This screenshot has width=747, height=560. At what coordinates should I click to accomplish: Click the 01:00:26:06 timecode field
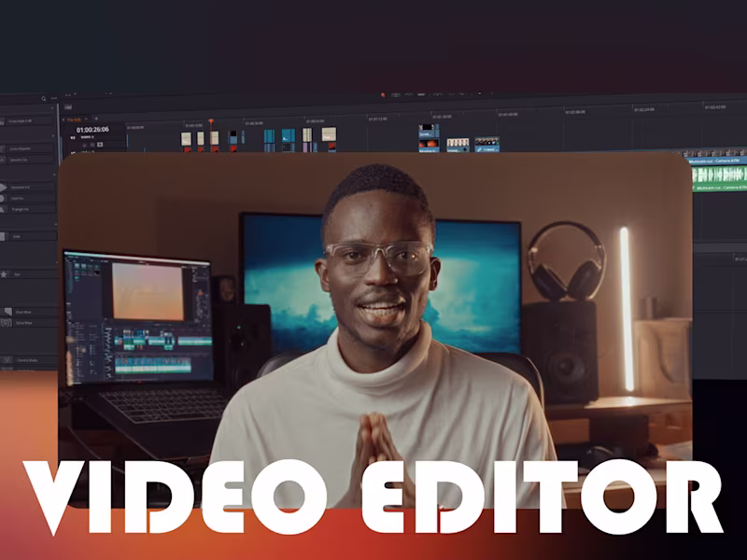click(x=92, y=130)
